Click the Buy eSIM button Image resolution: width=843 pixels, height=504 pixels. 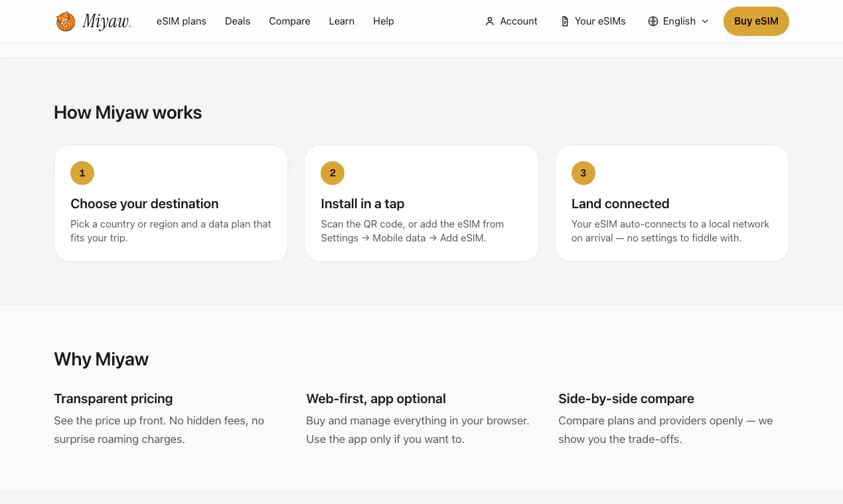[x=756, y=21]
